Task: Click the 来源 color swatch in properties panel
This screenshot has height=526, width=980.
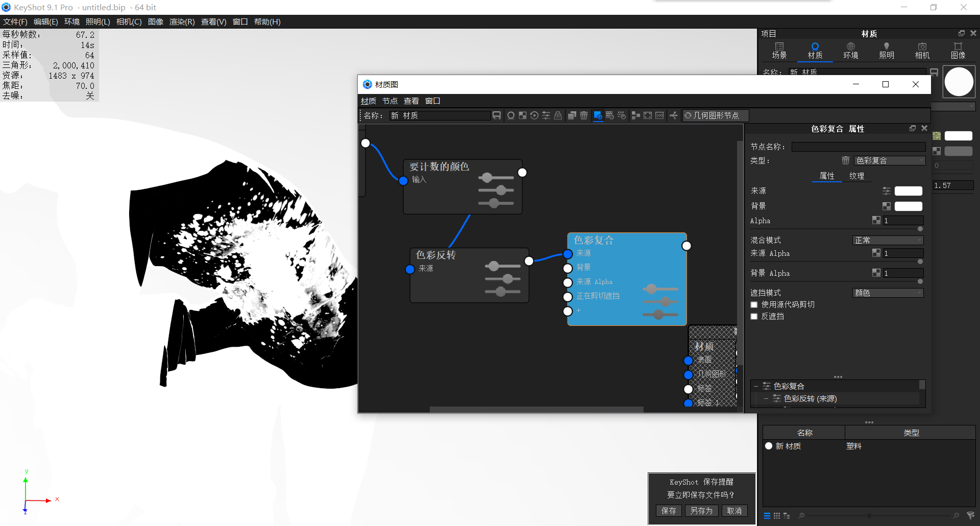Action: [908, 190]
